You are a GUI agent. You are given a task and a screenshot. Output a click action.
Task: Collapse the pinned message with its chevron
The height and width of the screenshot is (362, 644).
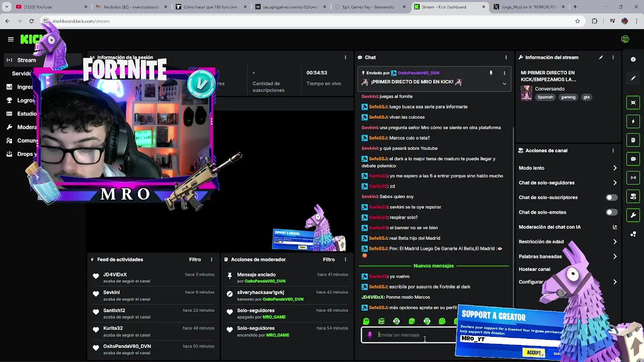504,83
